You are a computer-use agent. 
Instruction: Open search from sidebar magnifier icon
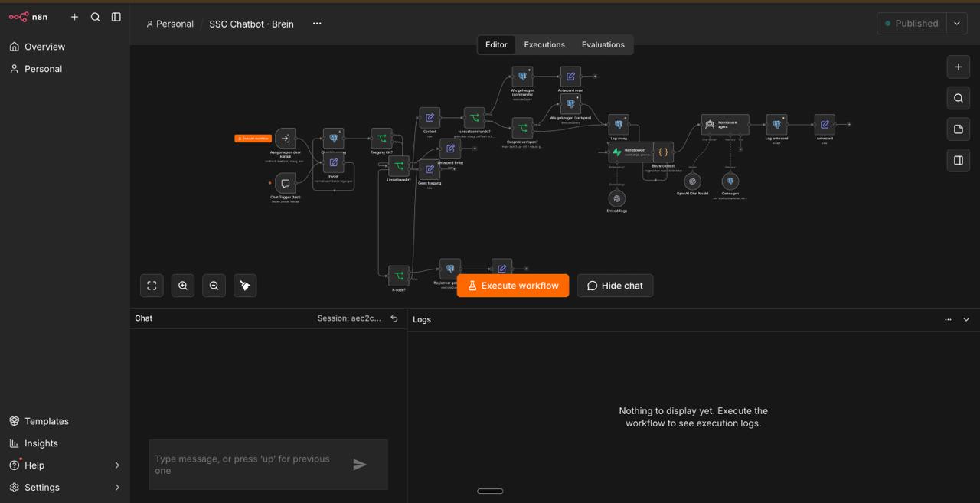[95, 17]
